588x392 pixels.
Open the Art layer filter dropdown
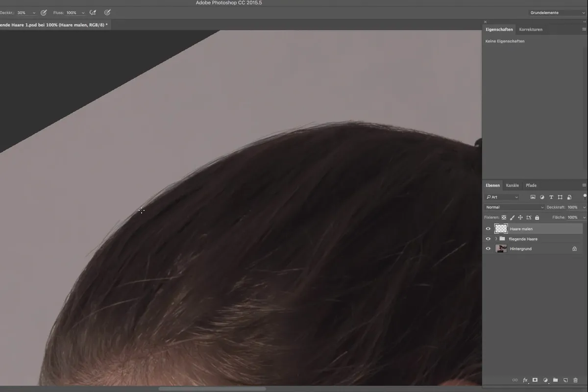(x=502, y=197)
